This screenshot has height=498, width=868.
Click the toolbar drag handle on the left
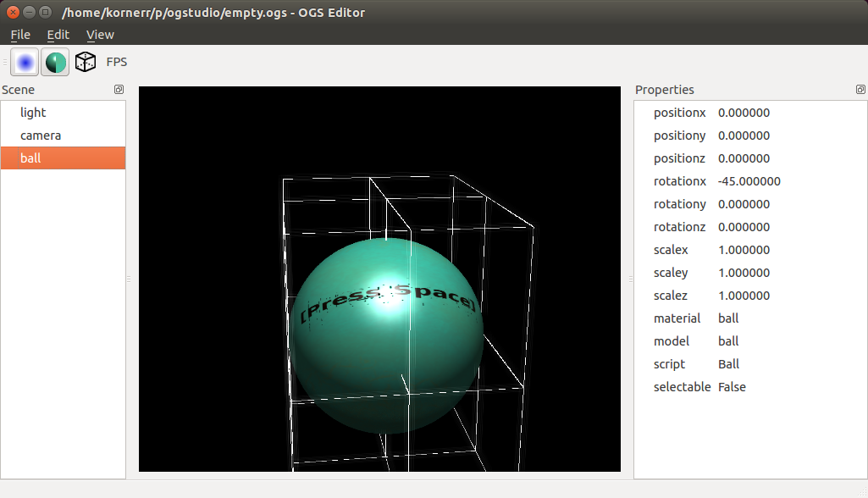(x=5, y=61)
